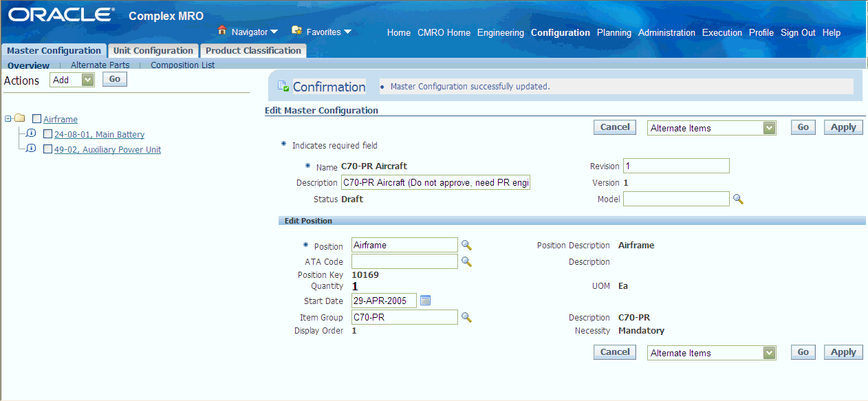Switch to the Master Configuration tab

coord(54,51)
